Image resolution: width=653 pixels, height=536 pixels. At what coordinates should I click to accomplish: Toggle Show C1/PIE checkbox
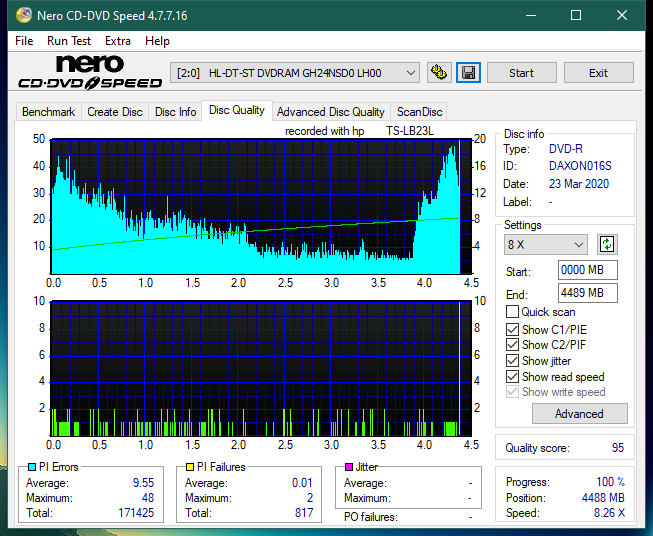click(512, 329)
